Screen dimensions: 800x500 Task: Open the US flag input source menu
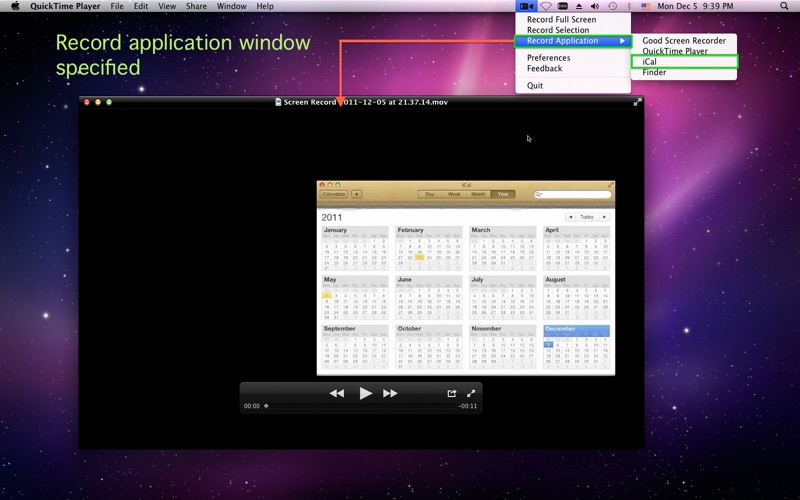click(x=646, y=6)
